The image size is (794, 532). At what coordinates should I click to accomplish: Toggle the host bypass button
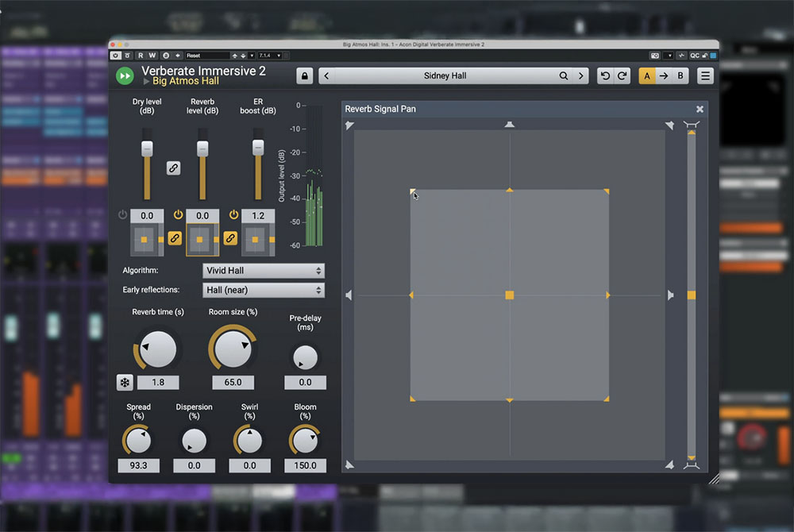coord(128,56)
